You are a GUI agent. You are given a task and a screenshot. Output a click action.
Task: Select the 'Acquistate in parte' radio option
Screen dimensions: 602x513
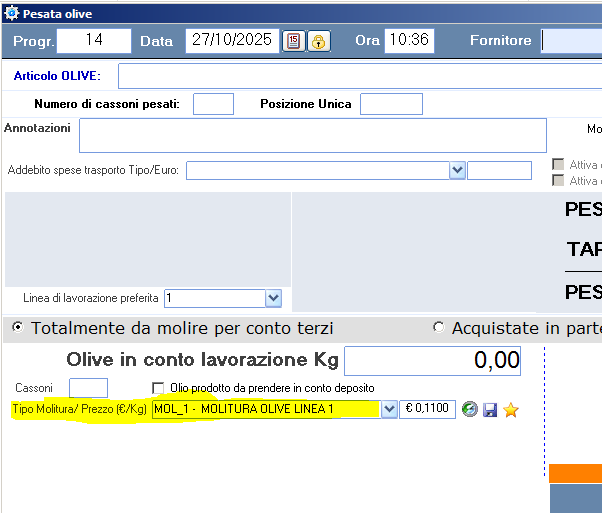click(438, 328)
